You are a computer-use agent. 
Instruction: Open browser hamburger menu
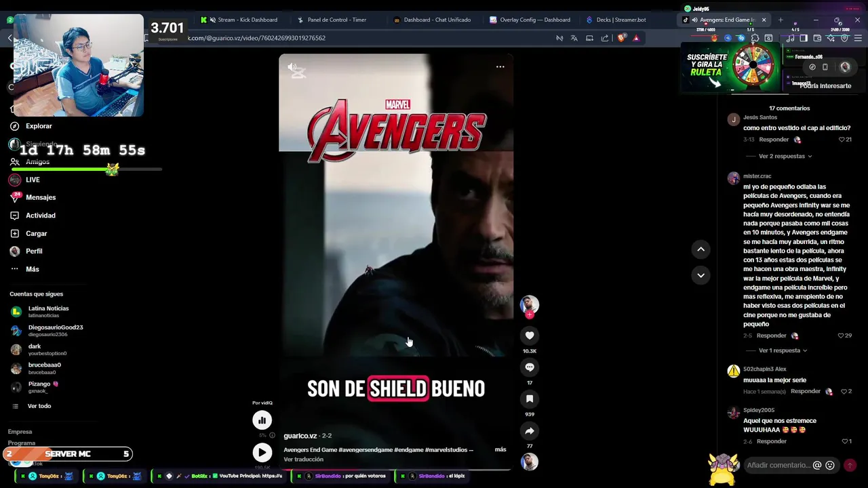[x=858, y=38]
